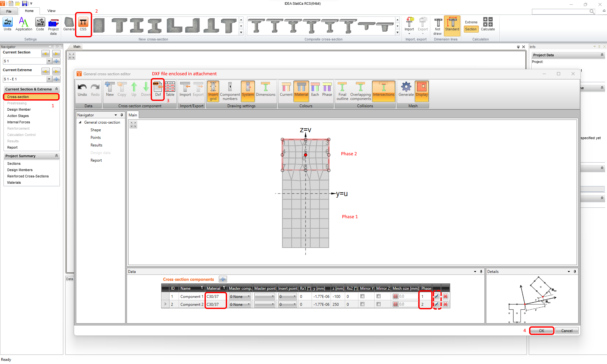
Task: Create a New cross-section component
Action: (110, 90)
